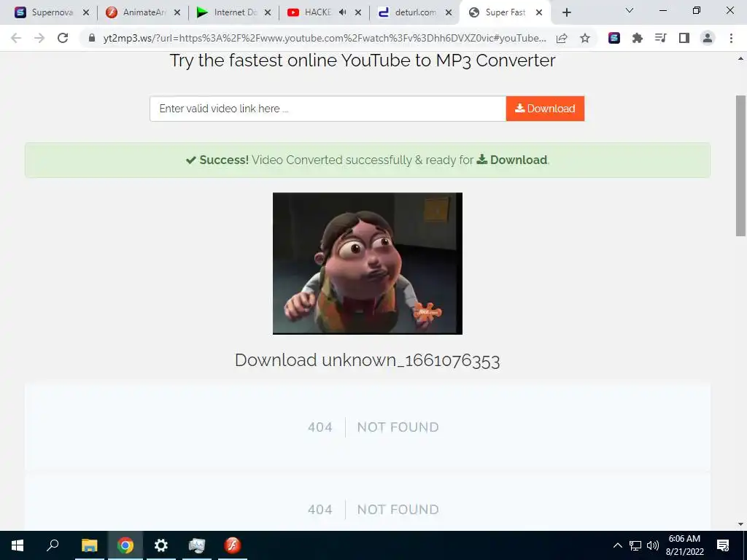Open File Explorer from taskbar
The width and height of the screenshot is (747, 560).
point(89,545)
